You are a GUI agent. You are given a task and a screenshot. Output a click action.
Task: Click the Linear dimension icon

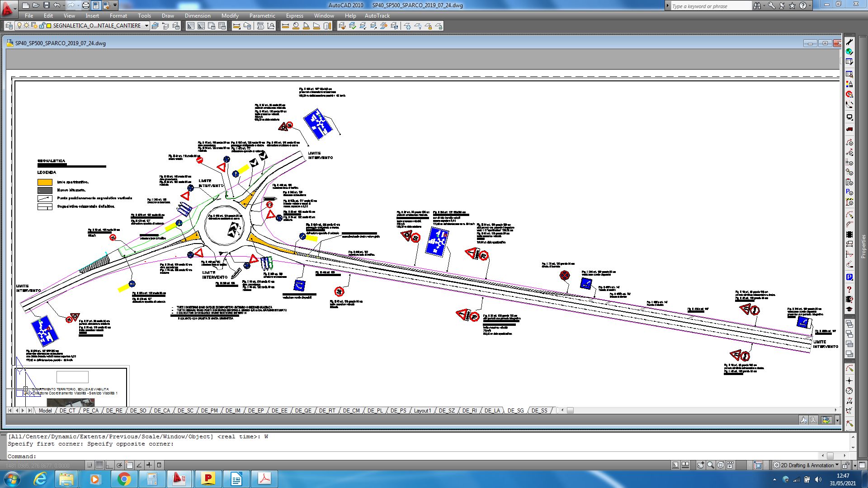236,26
